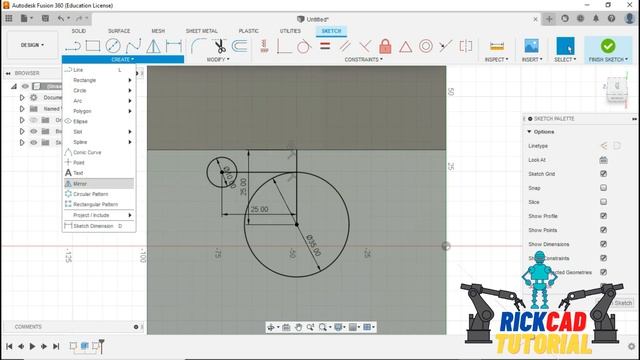Open the Look At icon in Sketch Palette
The height and width of the screenshot is (360, 640).
pos(604,160)
